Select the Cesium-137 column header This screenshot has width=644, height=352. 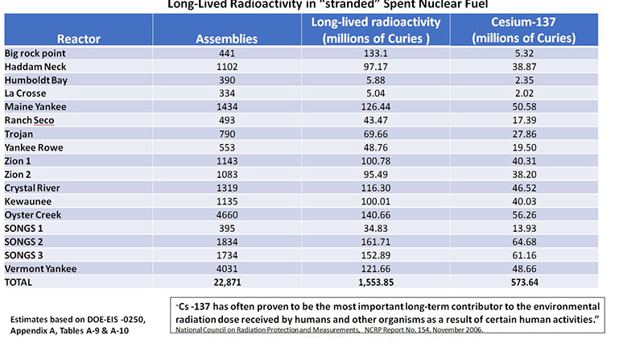[524, 30]
